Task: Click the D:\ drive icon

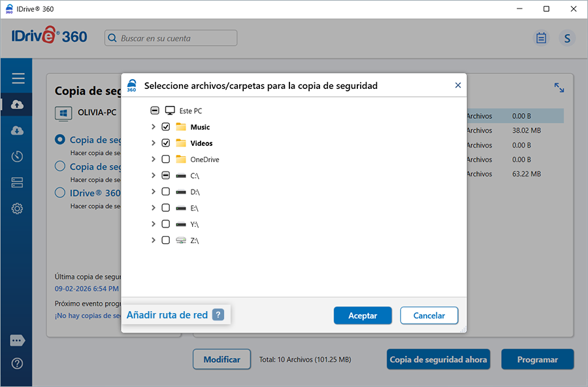Action: (181, 192)
